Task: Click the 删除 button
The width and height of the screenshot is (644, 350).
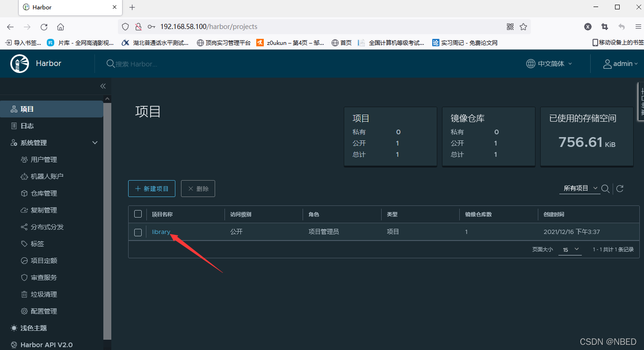Action: click(x=198, y=189)
